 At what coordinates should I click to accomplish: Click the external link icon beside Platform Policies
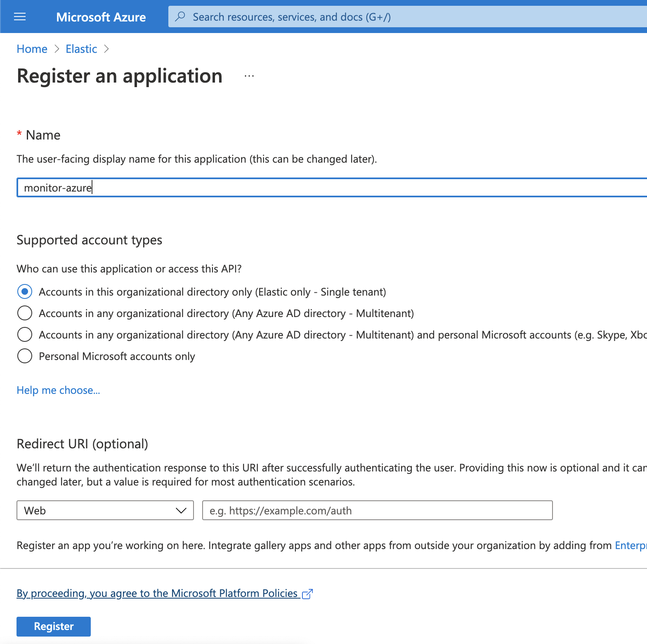click(x=307, y=594)
